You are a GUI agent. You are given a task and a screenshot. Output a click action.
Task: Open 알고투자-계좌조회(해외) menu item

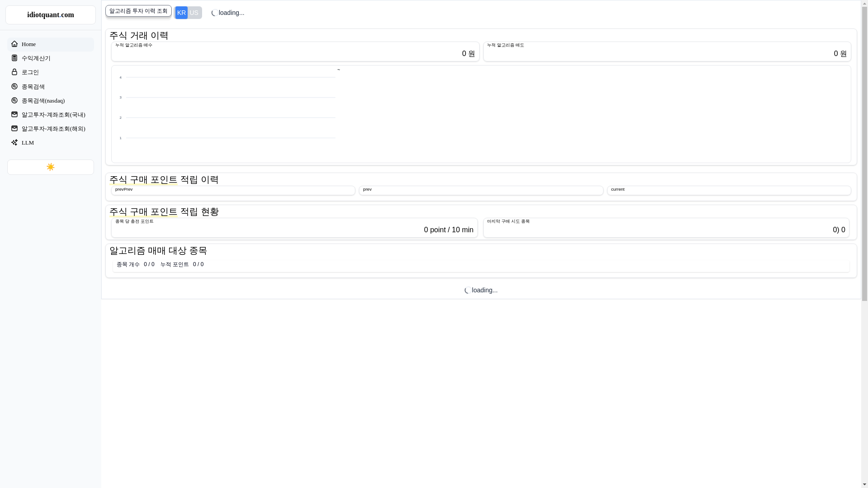coord(51,128)
